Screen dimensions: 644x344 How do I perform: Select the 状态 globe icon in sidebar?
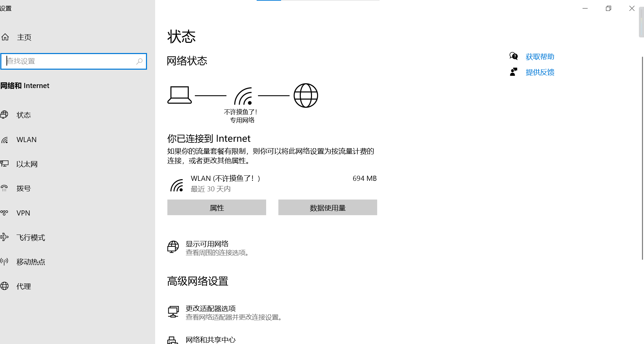[x=4, y=115]
